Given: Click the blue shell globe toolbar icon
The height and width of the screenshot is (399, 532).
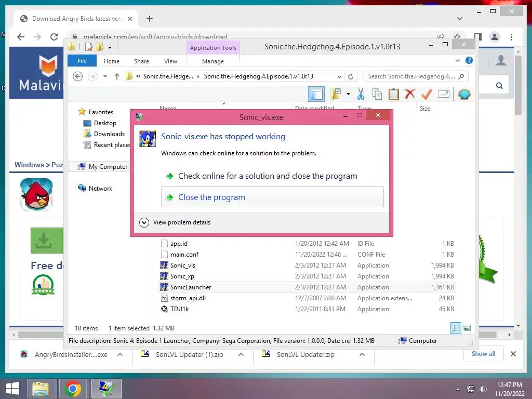Looking at the screenshot, I should [x=464, y=94].
